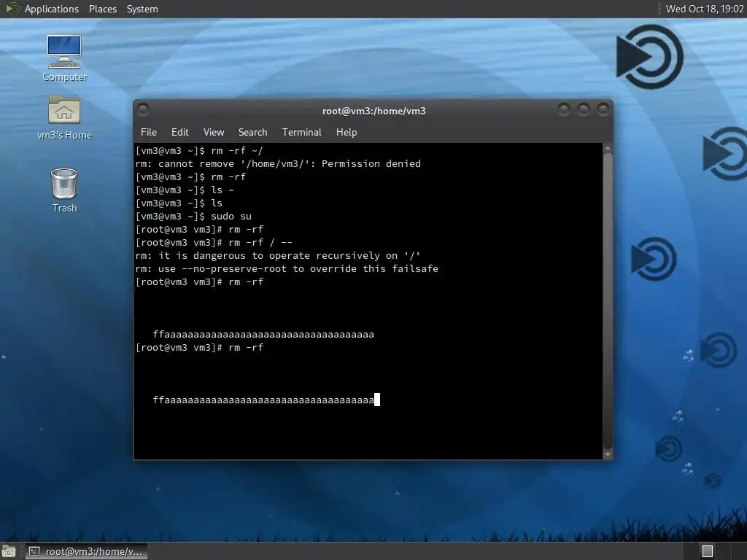Open the terminal File menu
Viewport: 747px width, 560px height.
(x=149, y=133)
